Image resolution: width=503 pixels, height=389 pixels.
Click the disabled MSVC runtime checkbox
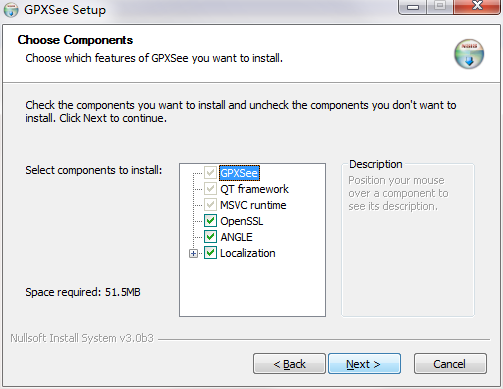point(210,205)
